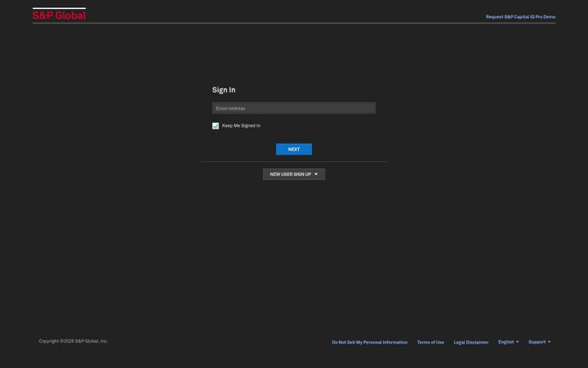Image resolution: width=588 pixels, height=368 pixels.
Task: Open Do Not Sell My Personal Information
Action: point(370,342)
